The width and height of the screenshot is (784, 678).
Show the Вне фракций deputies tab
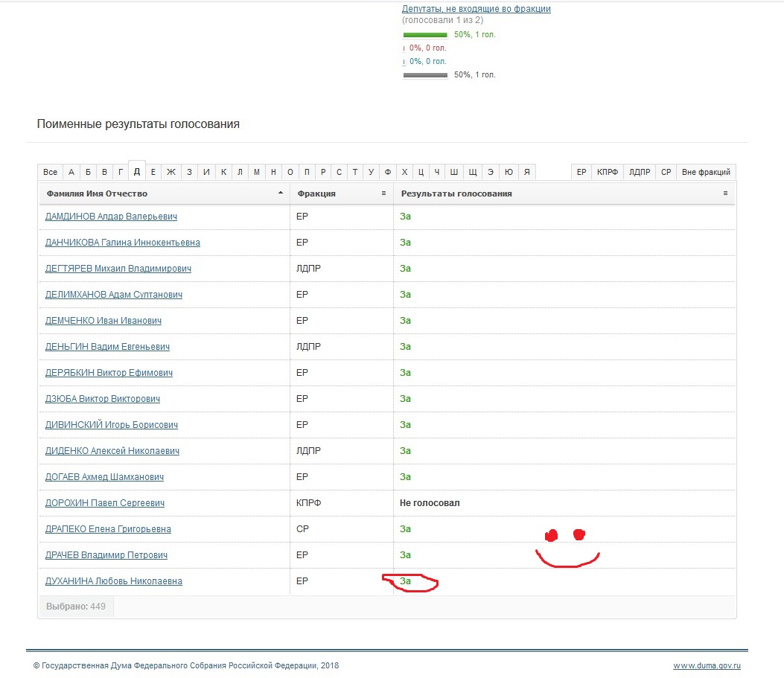[x=706, y=172]
